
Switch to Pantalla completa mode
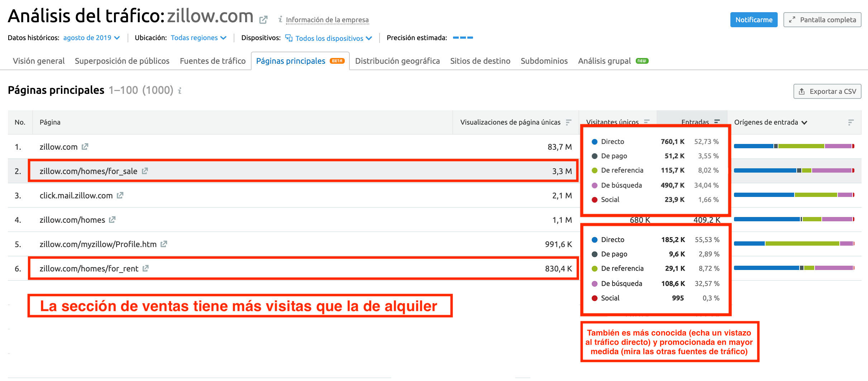(x=822, y=20)
